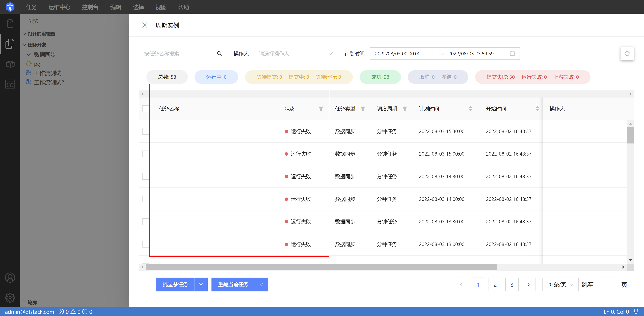Check the first row checkbox
Image resolution: width=644 pixels, height=316 pixels.
click(145, 131)
